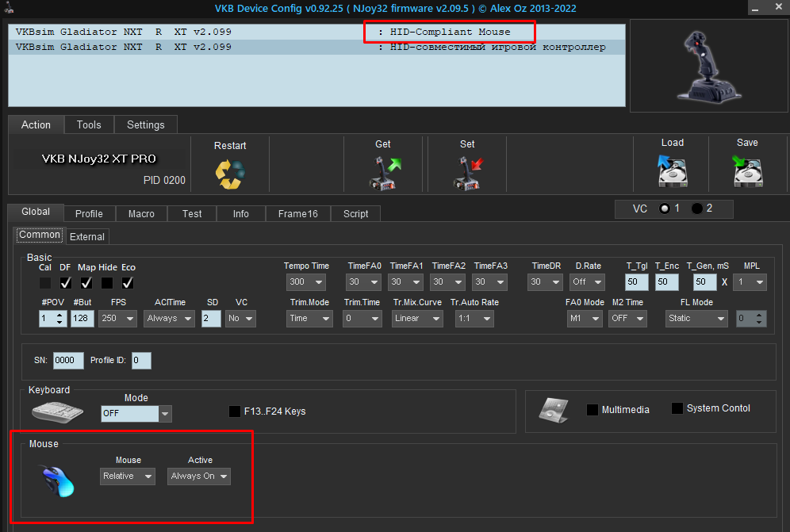Viewport: 790px width, 532px height.
Task: Click the Set joystick icon
Action: 468,173
